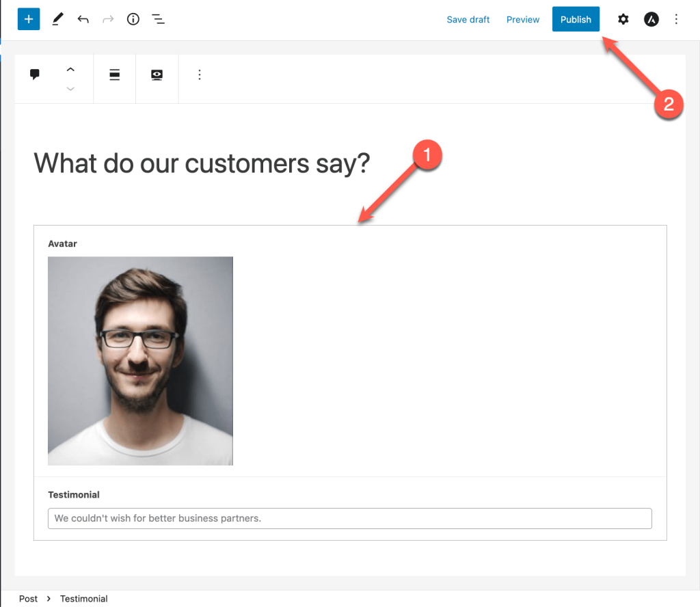Viewport: 700px width, 607px height.
Task: Click the Testimonial field label
Action: click(74, 494)
